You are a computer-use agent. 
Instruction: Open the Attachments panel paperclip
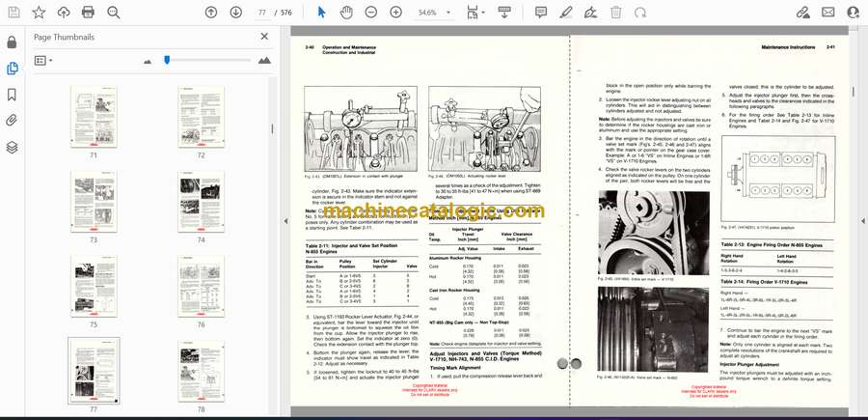click(x=12, y=121)
